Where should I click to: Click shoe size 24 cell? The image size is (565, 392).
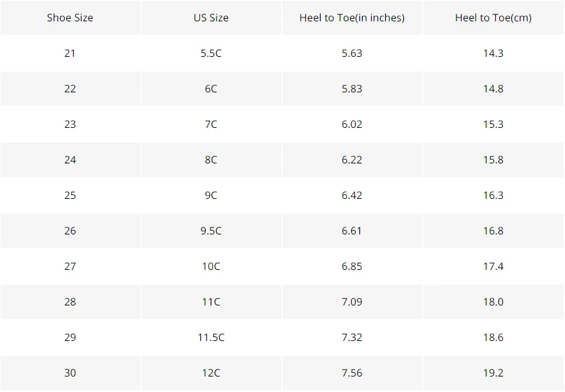70,160
